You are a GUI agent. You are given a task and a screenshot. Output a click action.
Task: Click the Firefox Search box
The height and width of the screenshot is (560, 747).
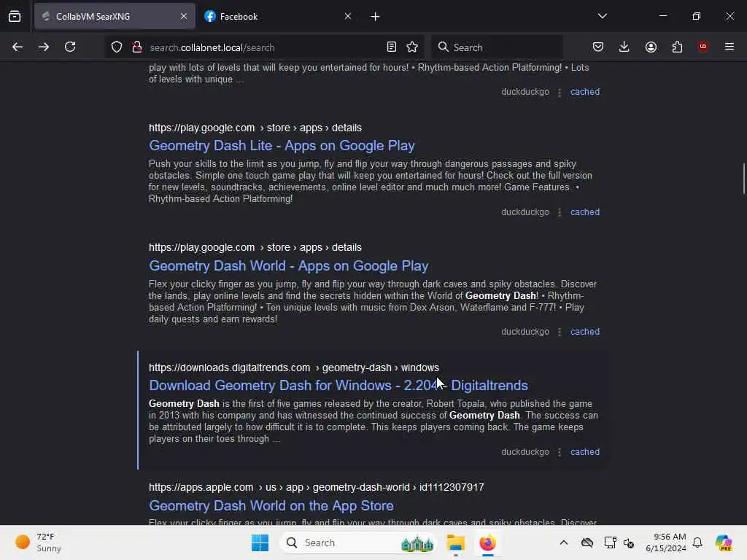click(497, 47)
